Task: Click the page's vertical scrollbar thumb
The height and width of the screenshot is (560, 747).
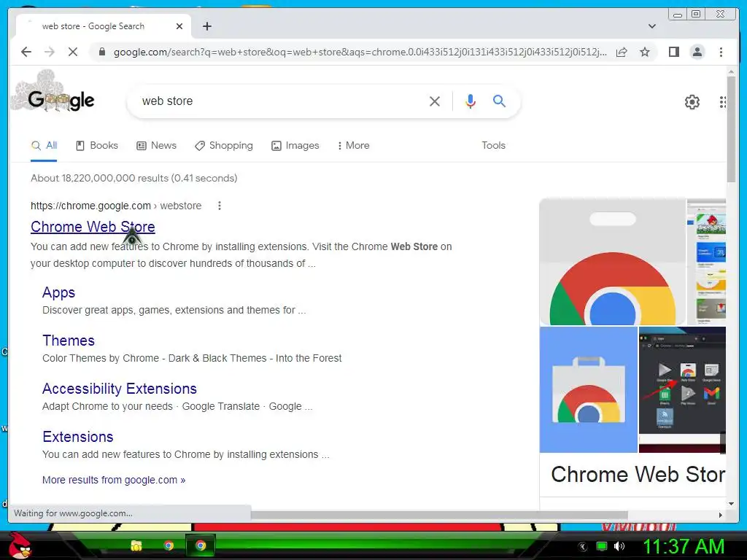Action: [x=731, y=128]
